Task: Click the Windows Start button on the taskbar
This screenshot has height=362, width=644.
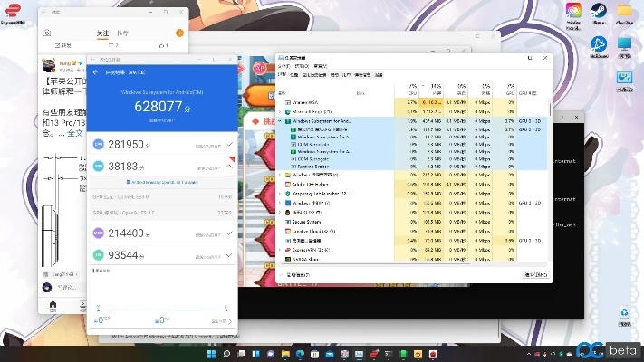Action: 212,354
